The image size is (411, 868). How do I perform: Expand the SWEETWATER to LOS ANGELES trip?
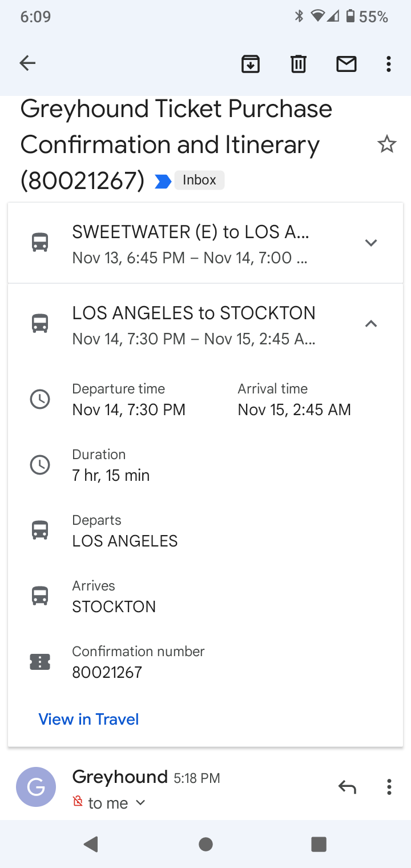coord(371,243)
